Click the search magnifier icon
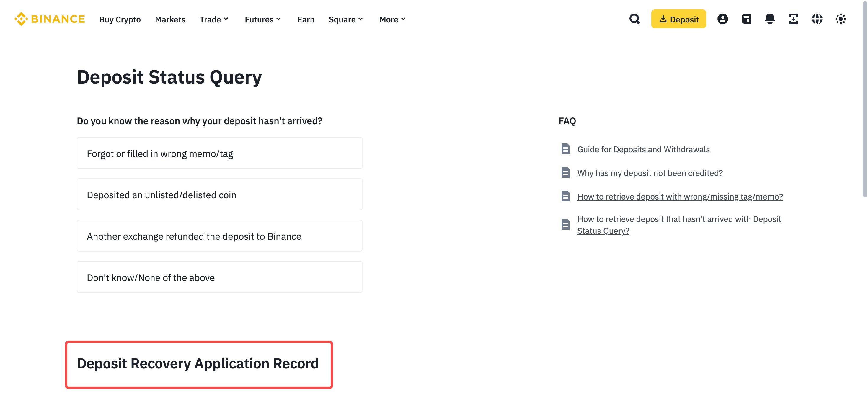 tap(634, 19)
